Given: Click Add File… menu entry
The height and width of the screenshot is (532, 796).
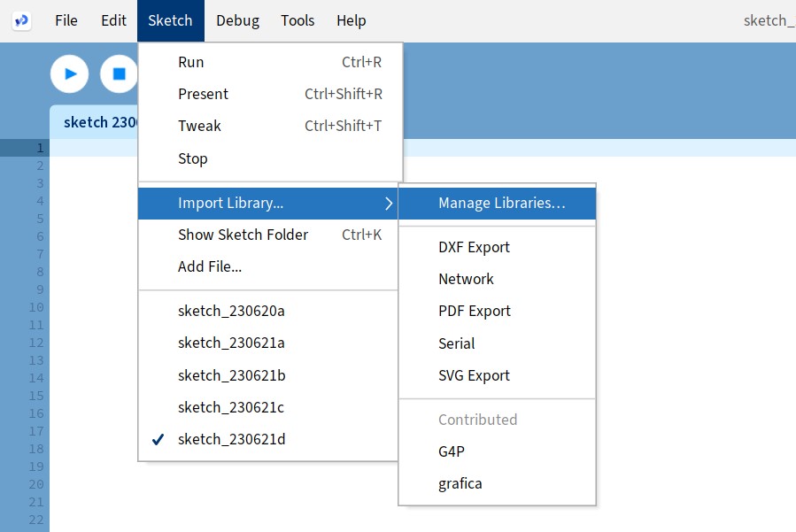Looking at the screenshot, I should click(x=210, y=266).
